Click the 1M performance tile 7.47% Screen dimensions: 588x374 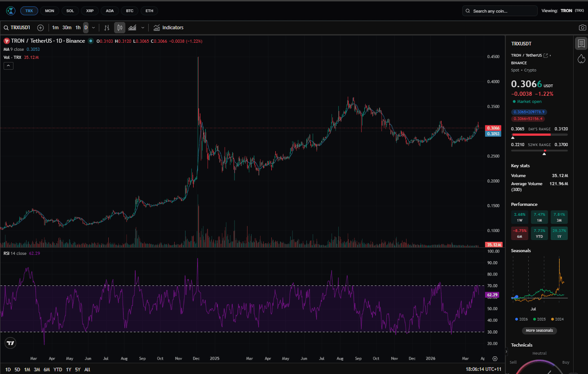pyautogui.click(x=539, y=217)
